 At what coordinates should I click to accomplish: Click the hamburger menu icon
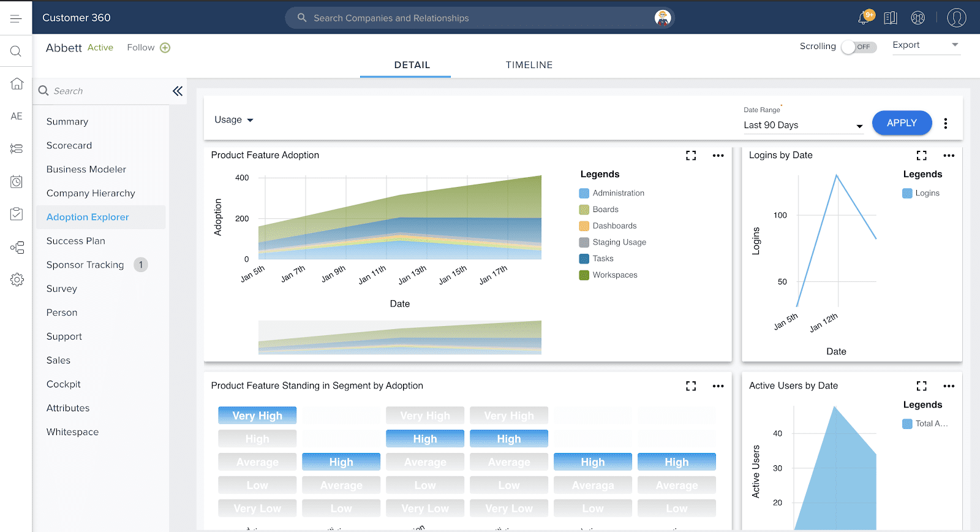16,18
